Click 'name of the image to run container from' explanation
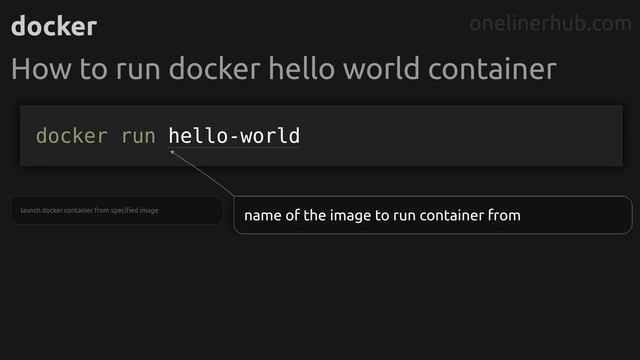This screenshot has height=360, width=640. (433, 215)
